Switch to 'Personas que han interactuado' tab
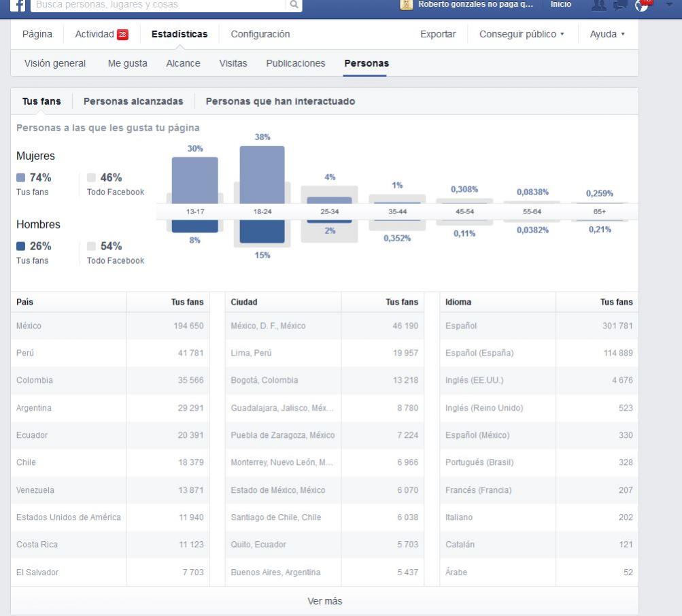The width and height of the screenshot is (682, 616). click(280, 101)
